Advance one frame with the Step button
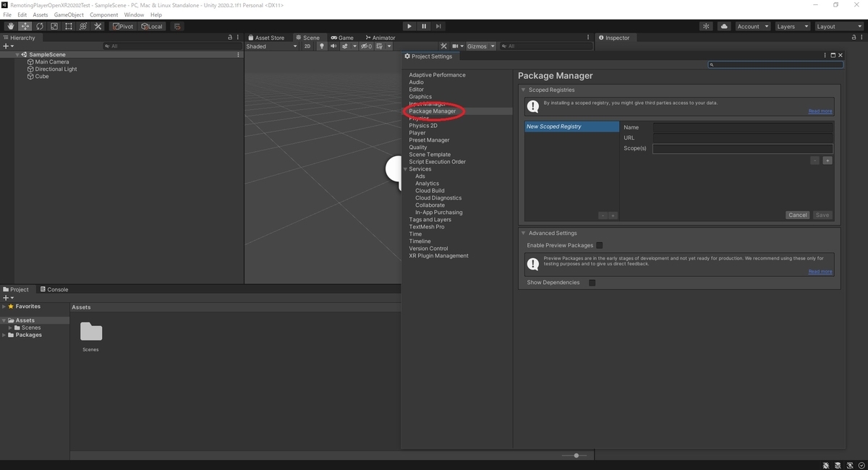 pyautogui.click(x=438, y=26)
